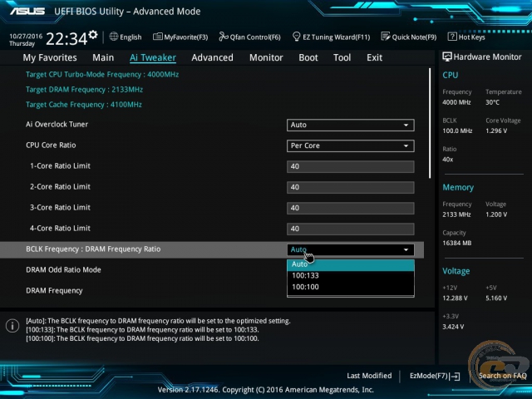
Task: Click Search on FAQ
Action: tap(502, 376)
